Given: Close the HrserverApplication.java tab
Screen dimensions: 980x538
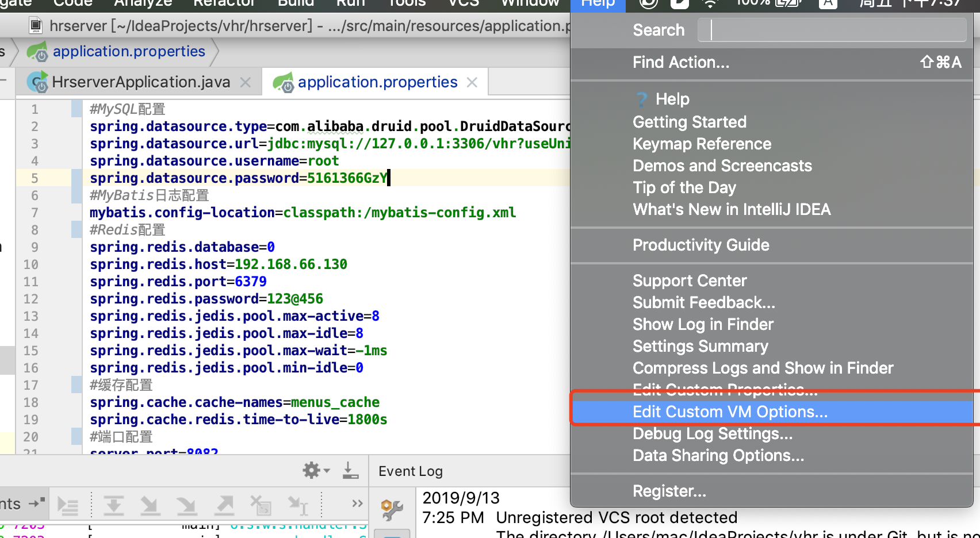Looking at the screenshot, I should (x=246, y=82).
